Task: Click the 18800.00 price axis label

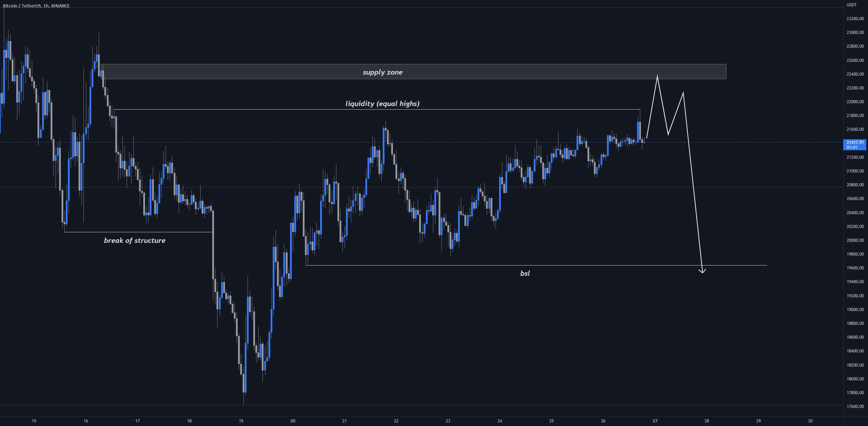Action: click(855, 323)
